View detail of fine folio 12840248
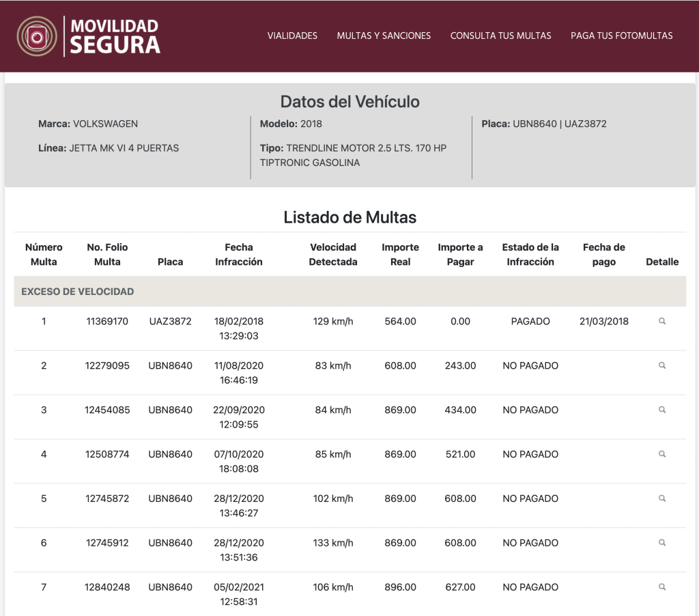 tap(661, 587)
